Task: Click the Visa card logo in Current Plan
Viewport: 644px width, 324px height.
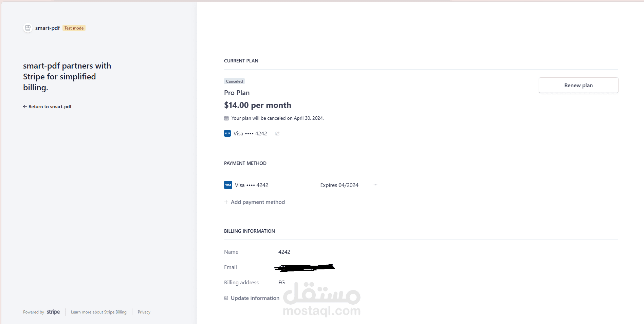Action: [227, 134]
